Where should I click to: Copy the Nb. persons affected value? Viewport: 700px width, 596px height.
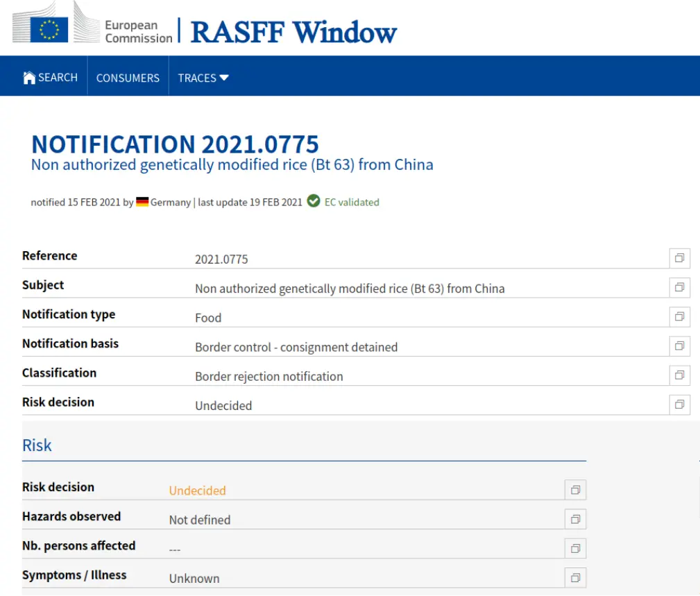click(x=575, y=548)
